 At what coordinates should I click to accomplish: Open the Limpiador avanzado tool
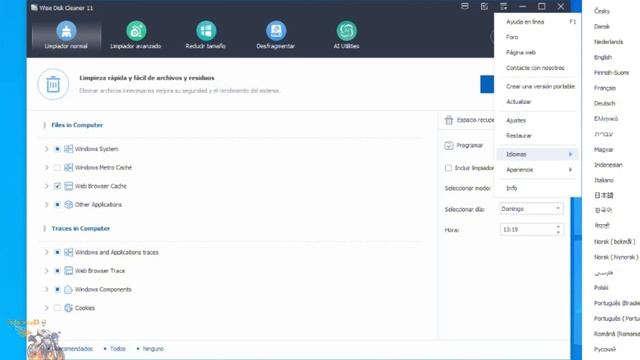tap(136, 36)
